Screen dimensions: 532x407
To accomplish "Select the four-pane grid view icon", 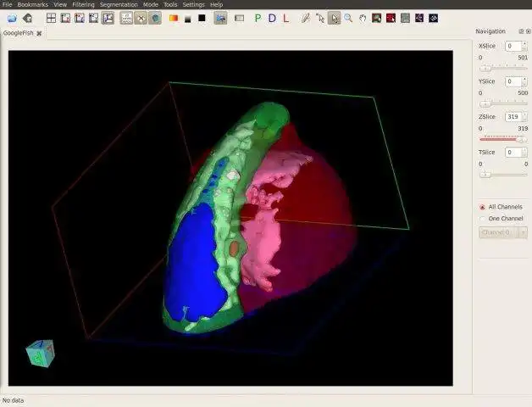I will (x=51, y=18).
